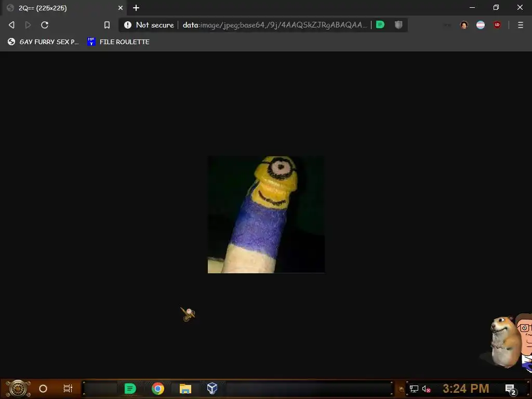Bookmark this page with the bookmark icon
Image resolution: width=532 pixels, height=399 pixels.
(x=107, y=25)
